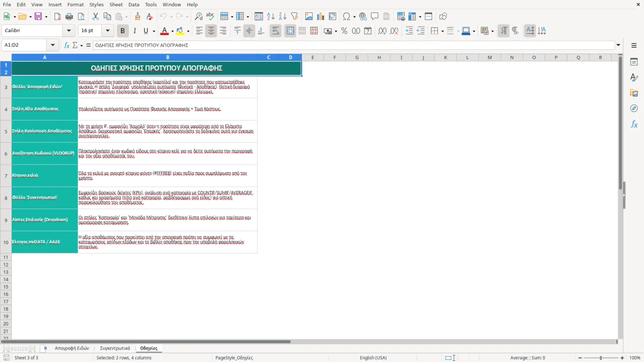
Task: Click the zoom in plus button
Action: point(623,358)
